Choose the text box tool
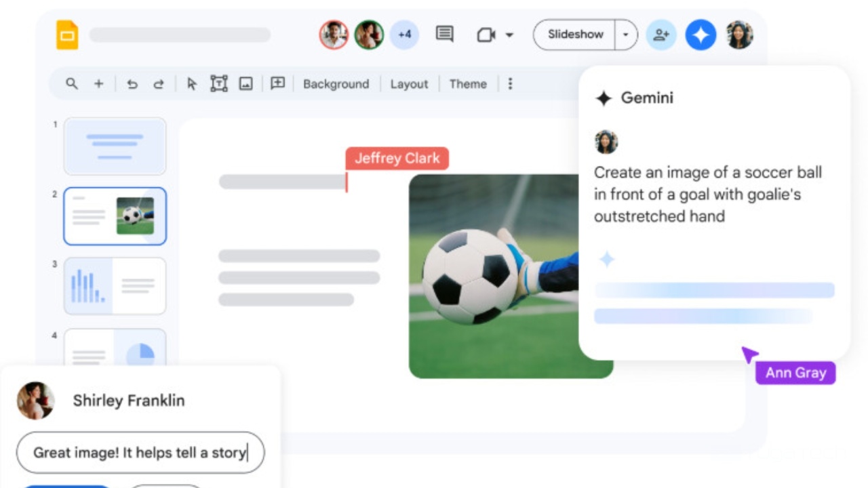 coord(218,83)
